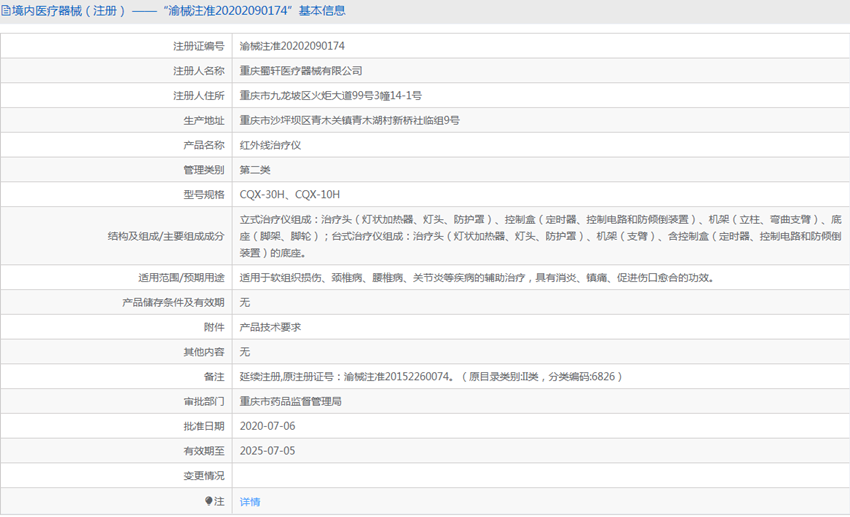Viewport: 850px width, 517px height.
Task: Click 无 in the 其他内容 row
Action: tap(245, 352)
